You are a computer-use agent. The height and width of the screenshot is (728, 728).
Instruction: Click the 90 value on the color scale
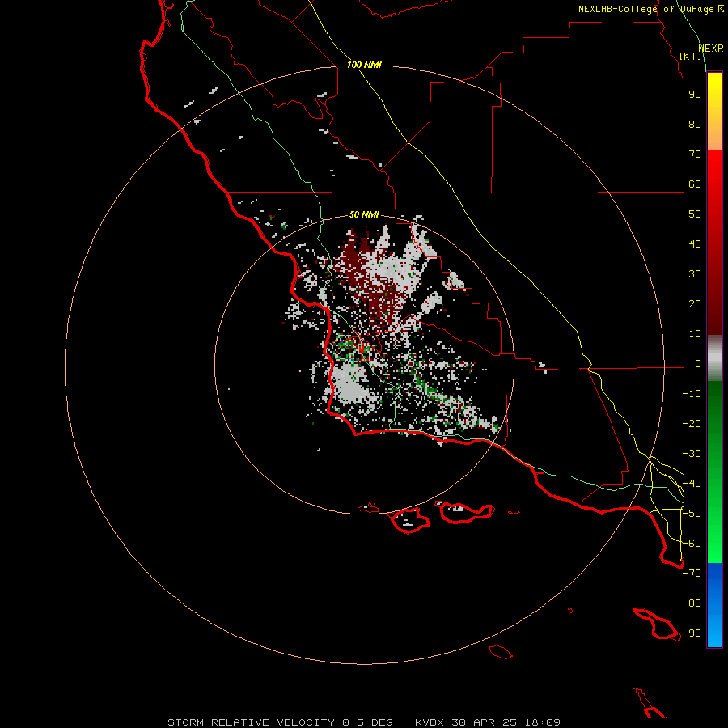tap(695, 95)
